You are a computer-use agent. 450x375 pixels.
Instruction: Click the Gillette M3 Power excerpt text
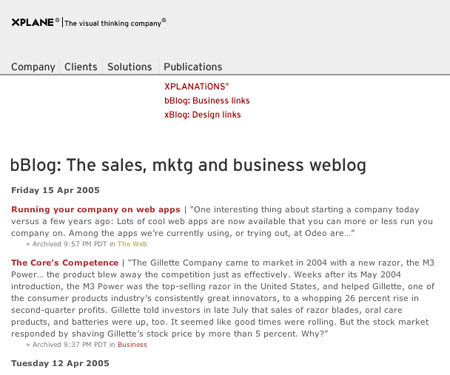[223, 298]
